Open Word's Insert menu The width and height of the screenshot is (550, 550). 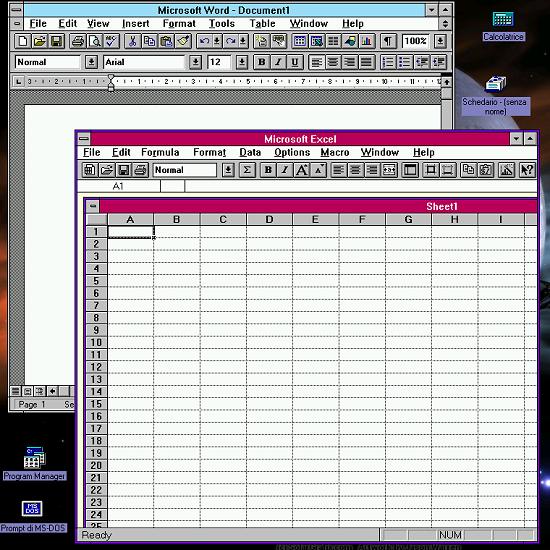click(135, 24)
